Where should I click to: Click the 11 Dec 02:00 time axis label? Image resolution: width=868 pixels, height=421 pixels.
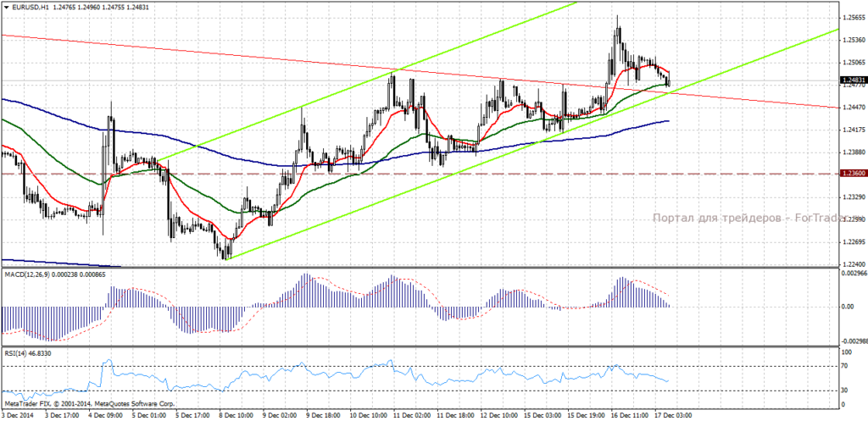pos(414,415)
